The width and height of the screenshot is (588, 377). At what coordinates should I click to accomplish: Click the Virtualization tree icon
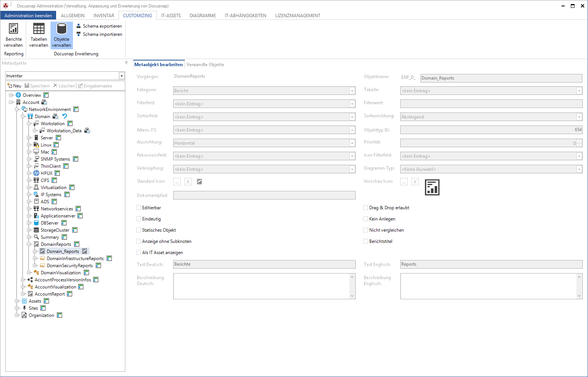tap(36, 187)
